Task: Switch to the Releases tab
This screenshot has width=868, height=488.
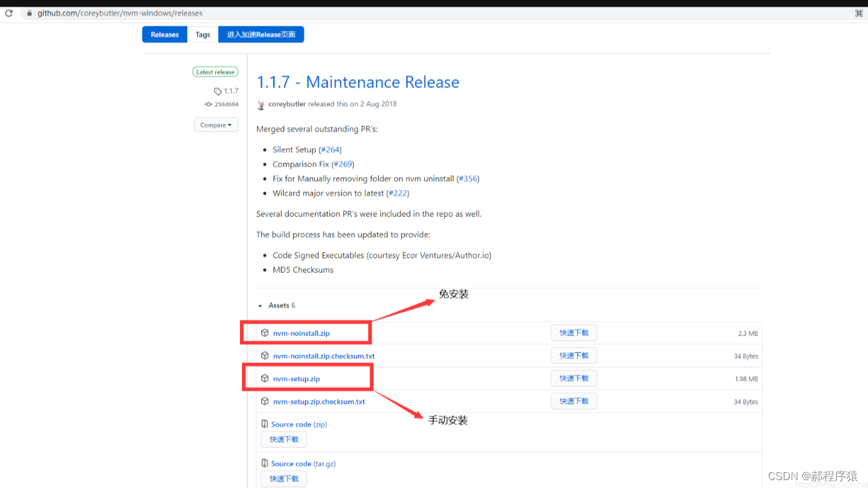Action: coord(164,35)
